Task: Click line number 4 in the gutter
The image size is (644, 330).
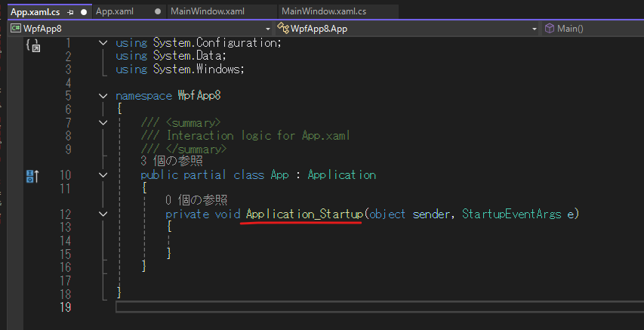Action: [68, 82]
